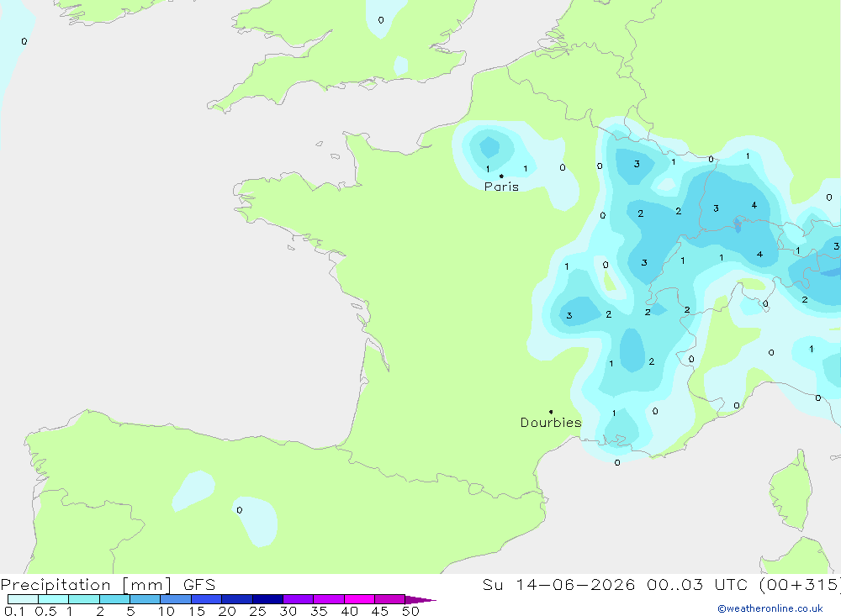Click the 0 precipitation value over southern England

click(381, 20)
